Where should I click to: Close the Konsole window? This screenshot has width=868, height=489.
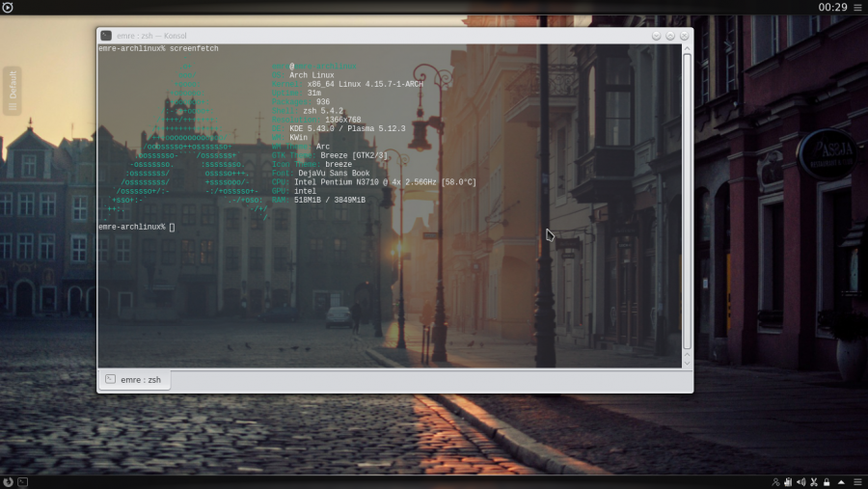click(684, 36)
